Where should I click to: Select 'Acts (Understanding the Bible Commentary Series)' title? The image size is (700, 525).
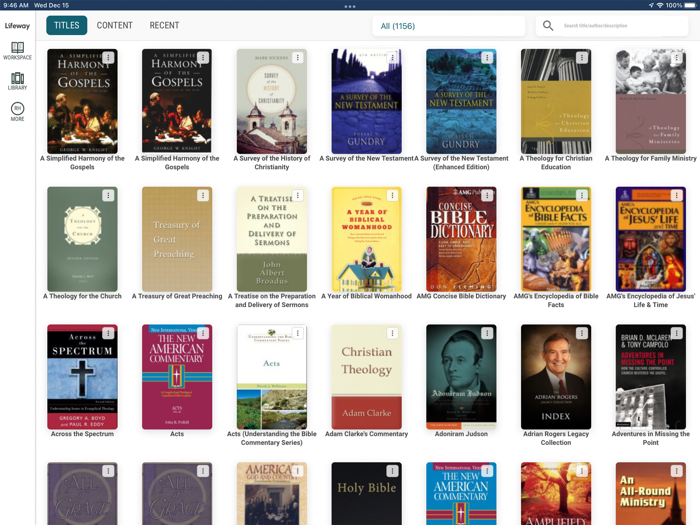click(x=271, y=438)
